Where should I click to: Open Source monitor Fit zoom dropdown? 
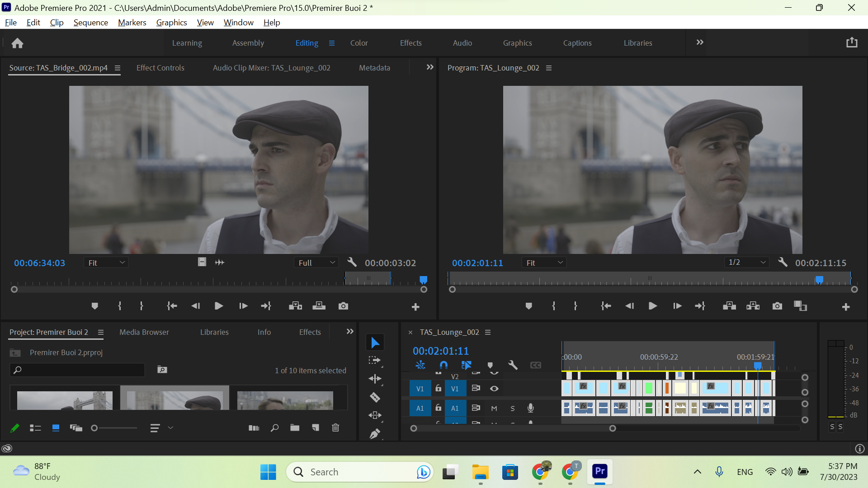tap(106, 263)
